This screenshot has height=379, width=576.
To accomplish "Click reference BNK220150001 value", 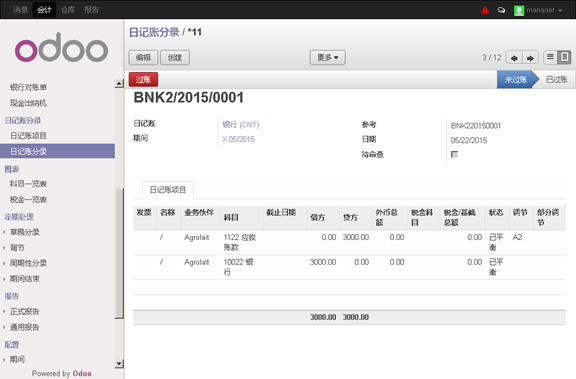I will (476, 126).
